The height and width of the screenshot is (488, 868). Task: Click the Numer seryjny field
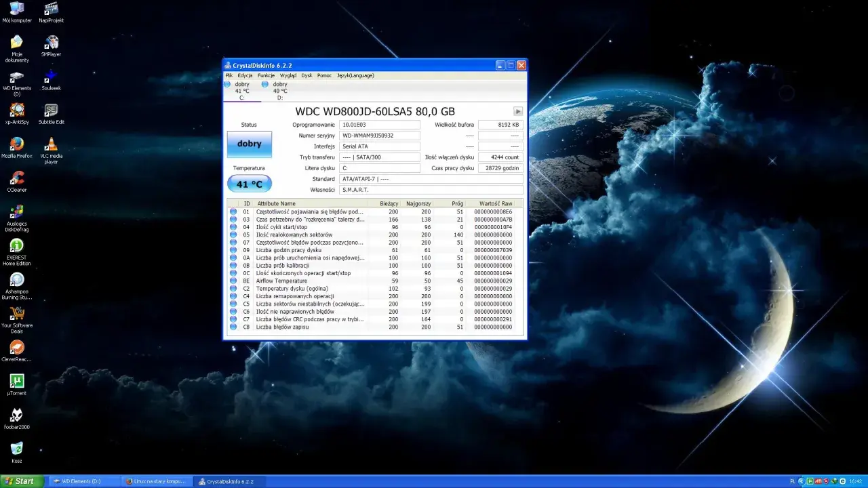380,136
